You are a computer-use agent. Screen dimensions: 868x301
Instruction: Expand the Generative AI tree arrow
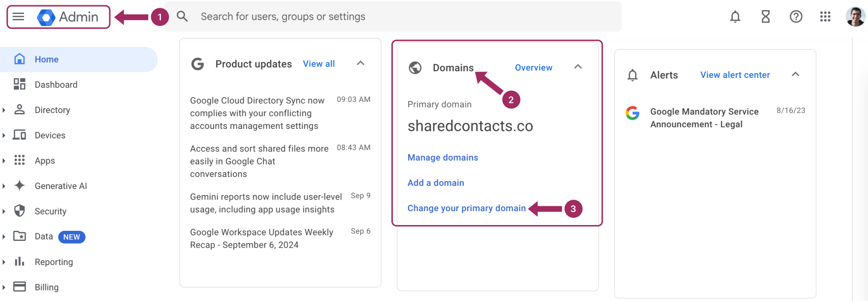(x=4, y=186)
